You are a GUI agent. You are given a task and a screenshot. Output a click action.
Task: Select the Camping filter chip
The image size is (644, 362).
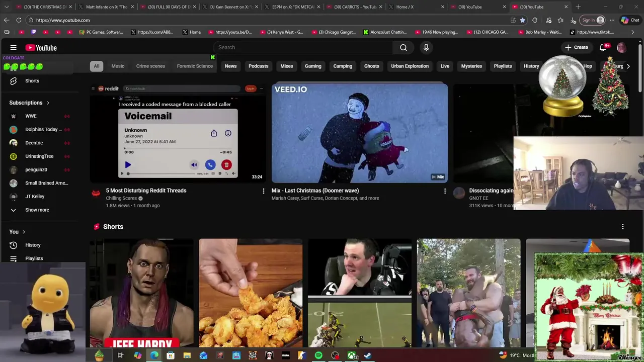point(343,66)
